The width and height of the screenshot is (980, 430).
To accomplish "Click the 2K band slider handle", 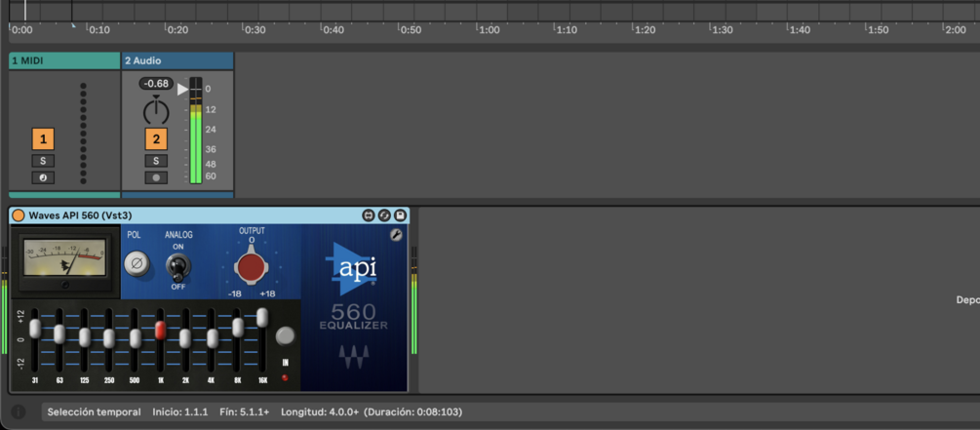I will tap(185, 338).
